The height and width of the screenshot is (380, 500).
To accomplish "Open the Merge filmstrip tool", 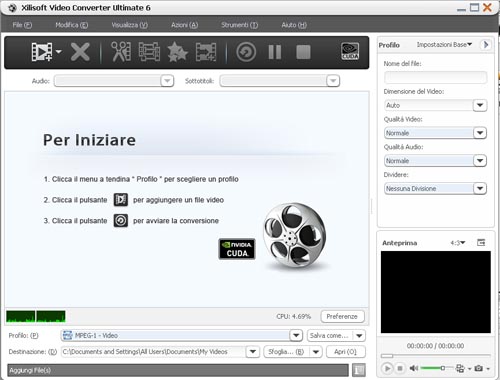I will point(149,52).
